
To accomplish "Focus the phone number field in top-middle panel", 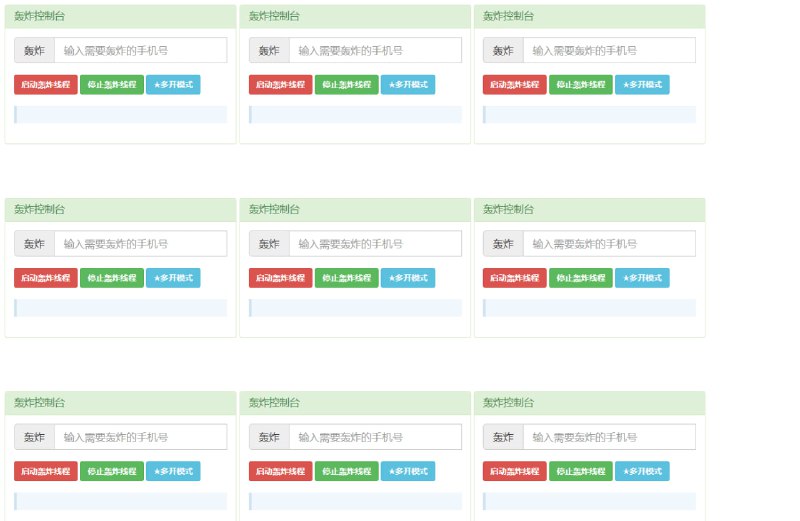I will [375, 50].
